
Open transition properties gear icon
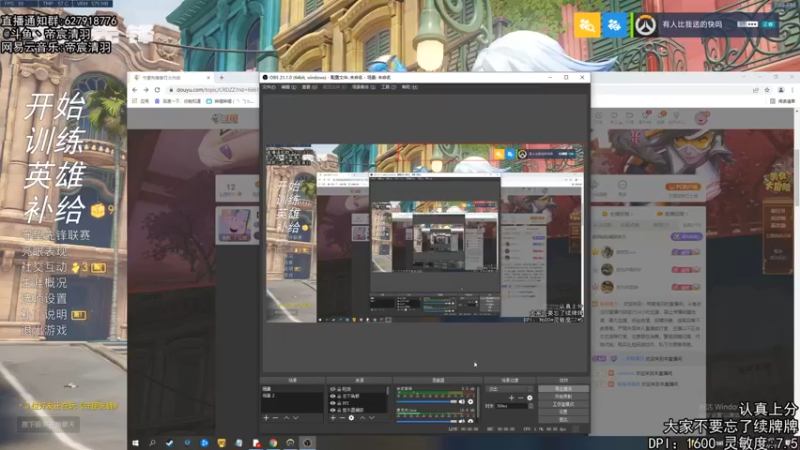pyautogui.click(x=530, y=398)
